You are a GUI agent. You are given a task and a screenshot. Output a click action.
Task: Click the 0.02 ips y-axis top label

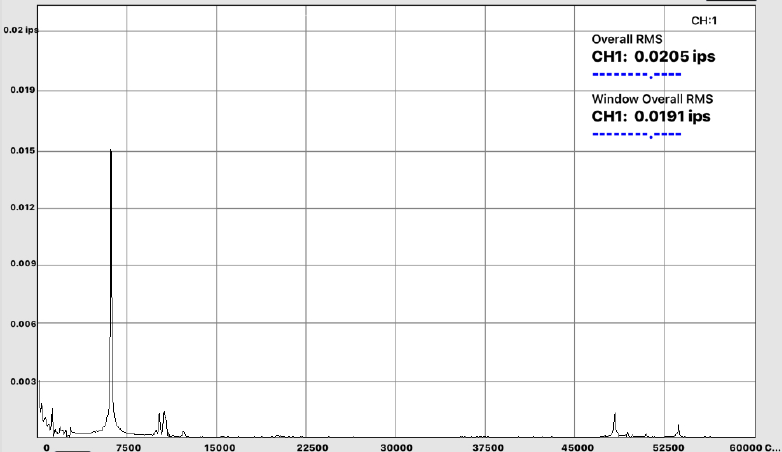click(21, 31)
